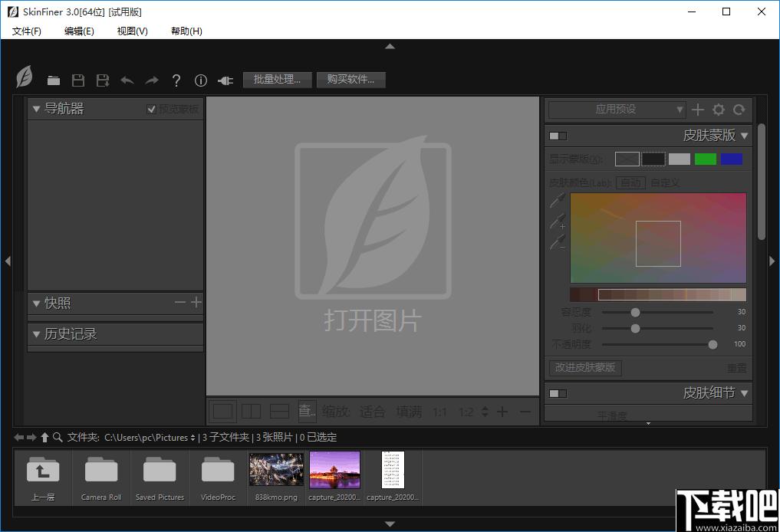Collapse the 历史记录 panel
The width and height of the screenshot is (780, 532).
pyautogui.click(x=36, y=334)
